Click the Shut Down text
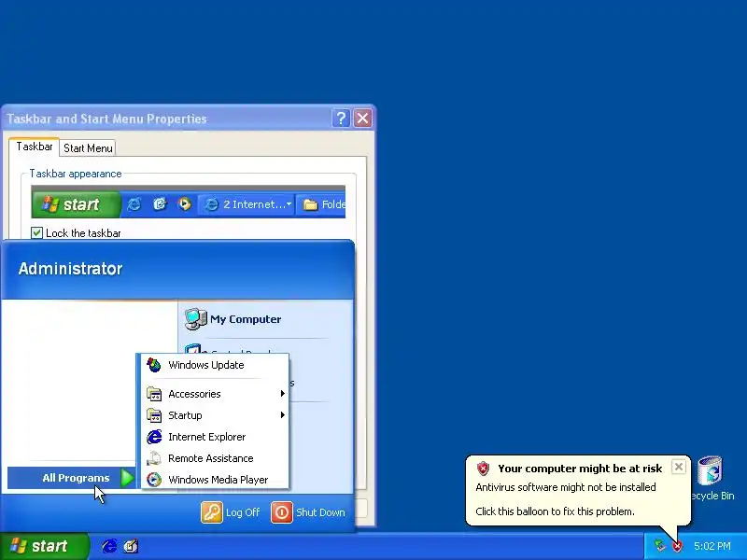This screenshot has width=747, height=560. (x=320, y=512)
